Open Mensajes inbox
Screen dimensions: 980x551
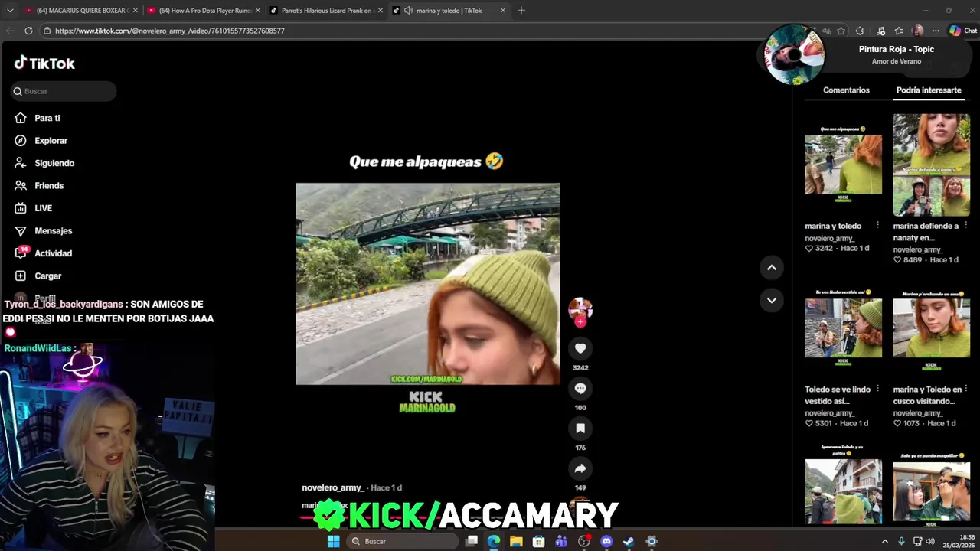pos(43,230)
